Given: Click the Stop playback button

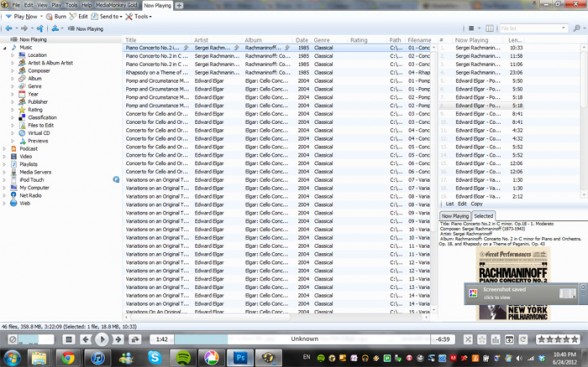Looking at the screenshot, I should pyautogui.click(x=69, y=340).
